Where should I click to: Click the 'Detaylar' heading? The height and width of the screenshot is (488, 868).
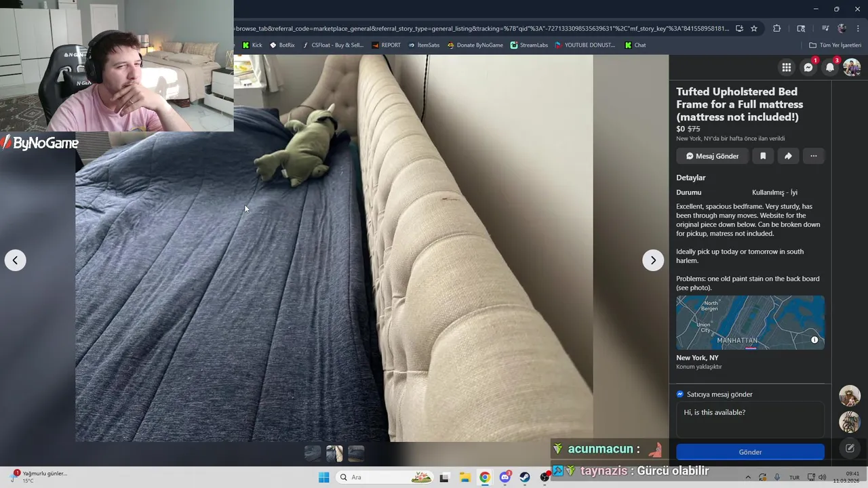[691, 178]
